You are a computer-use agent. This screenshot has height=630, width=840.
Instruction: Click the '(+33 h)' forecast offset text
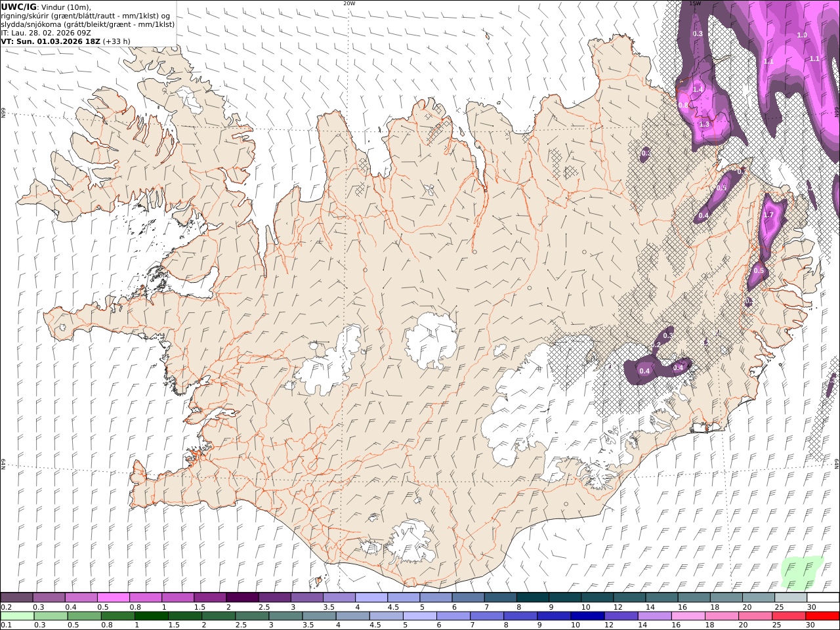[117, 41]
